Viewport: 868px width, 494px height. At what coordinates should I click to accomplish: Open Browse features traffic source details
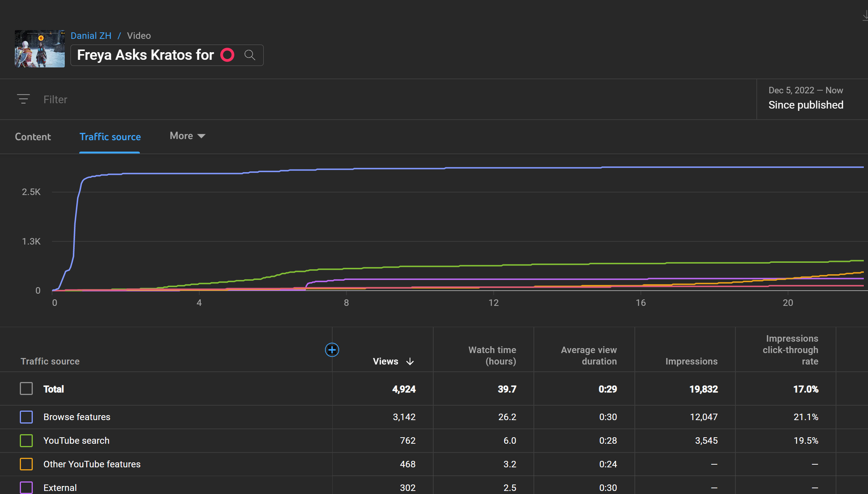pos(77,417)
